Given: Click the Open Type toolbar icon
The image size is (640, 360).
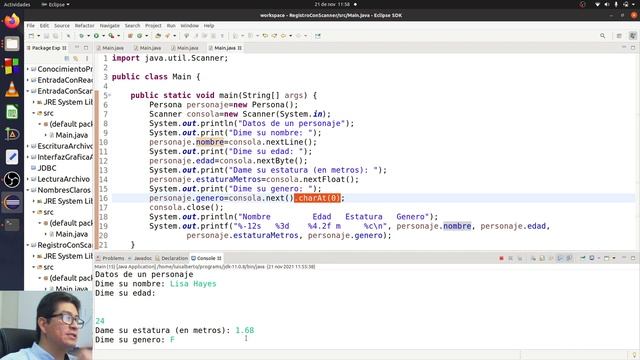Looking at the screenshot, I should [x=158, y=36].
